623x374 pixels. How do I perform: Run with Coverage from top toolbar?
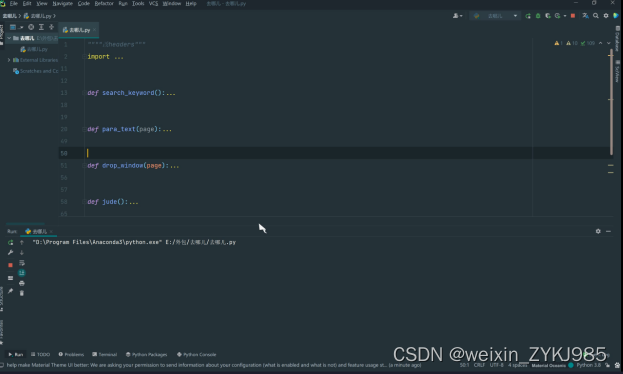click(x=548, y=16)
